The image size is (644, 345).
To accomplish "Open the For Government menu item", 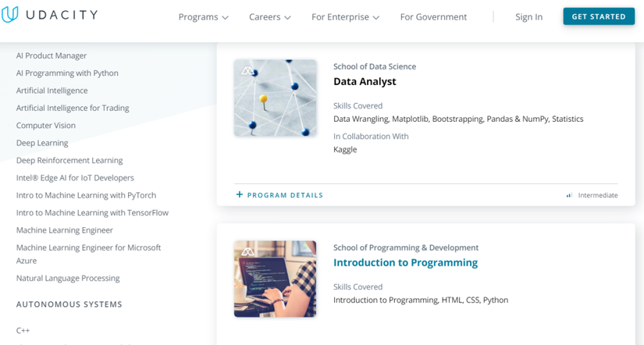I will click(433, 17).
